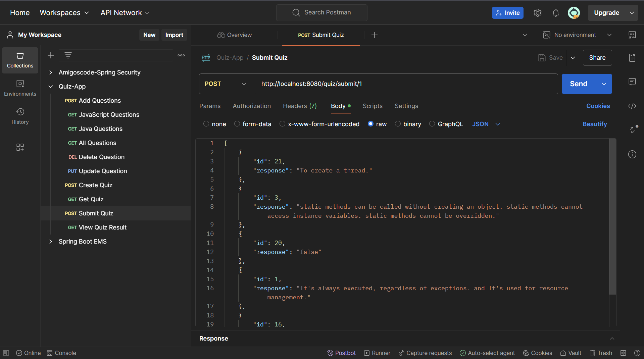Viewport: 644px width, 359px height.
Task: Create new collection with plus icon
Action: pyautogui.click(x=51, y=55)
